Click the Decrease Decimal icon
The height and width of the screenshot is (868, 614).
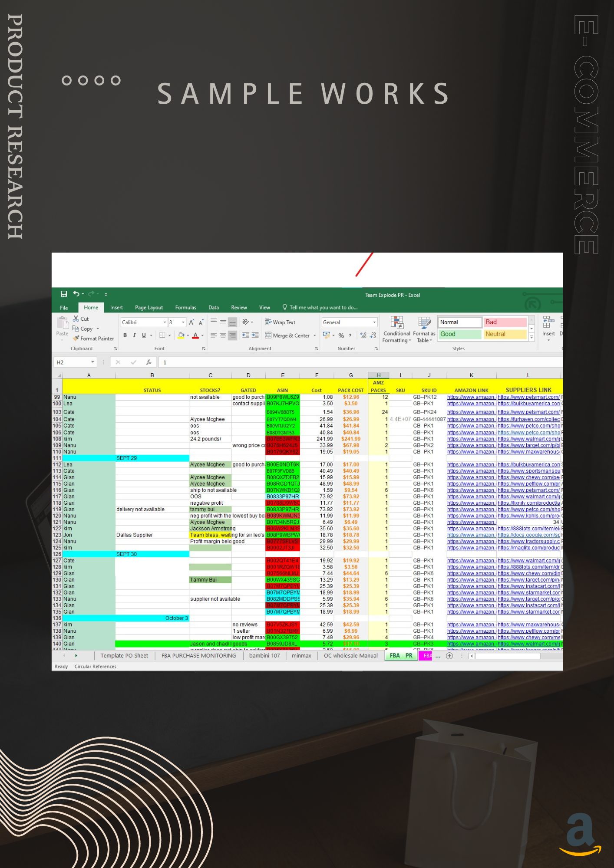pos(373,335)
